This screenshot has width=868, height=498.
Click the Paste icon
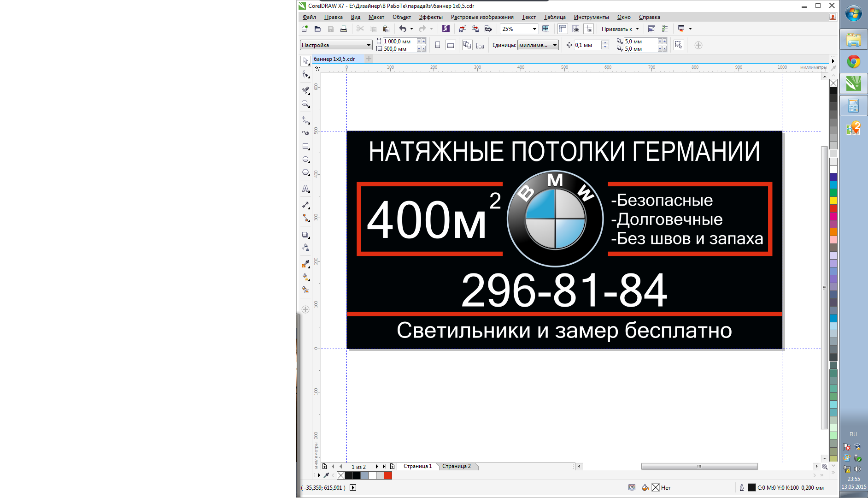[386, 29]
